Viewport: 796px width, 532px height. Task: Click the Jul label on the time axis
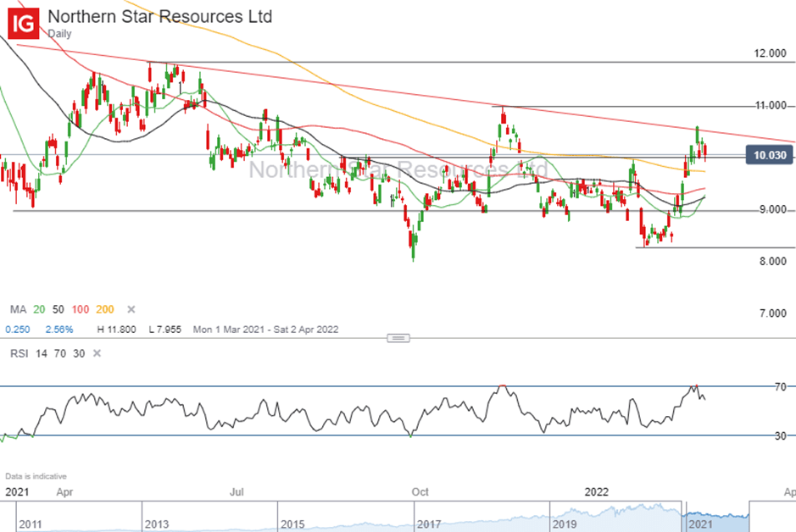(x=237, y=492)
